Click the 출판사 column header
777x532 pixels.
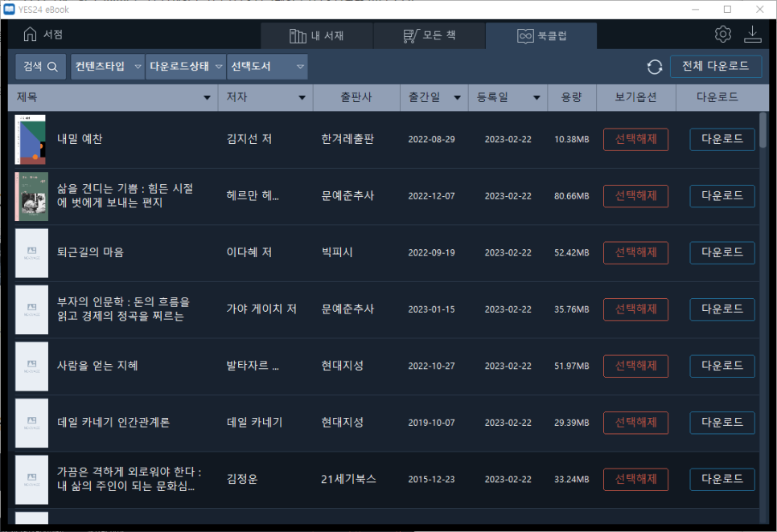coord(356,97)
